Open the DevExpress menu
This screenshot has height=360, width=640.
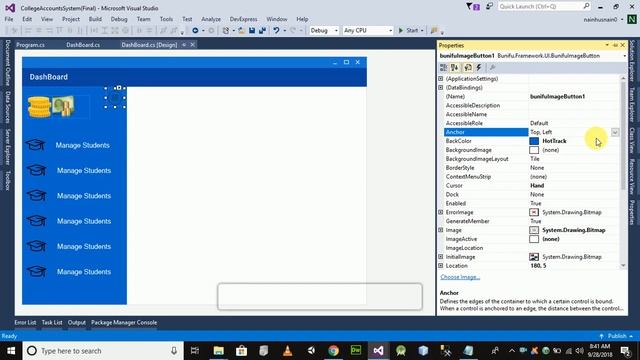coord(243,19)
